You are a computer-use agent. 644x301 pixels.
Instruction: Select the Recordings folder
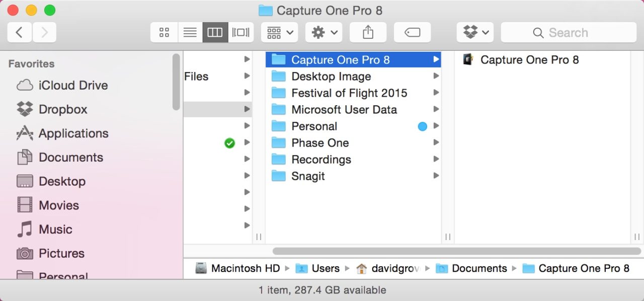tap(353, 160)
